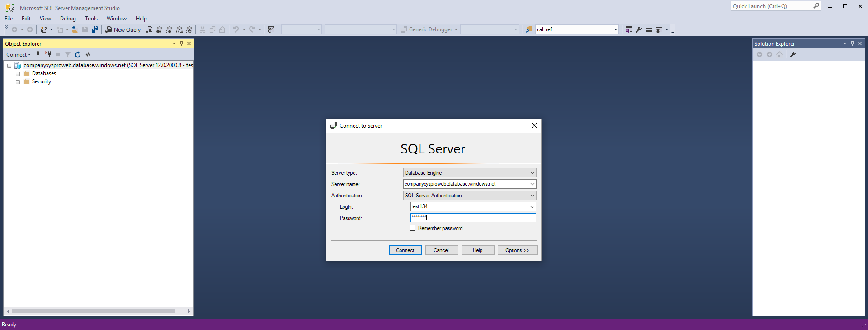
Task: Open the Tools menu
Action: point(91,19)
